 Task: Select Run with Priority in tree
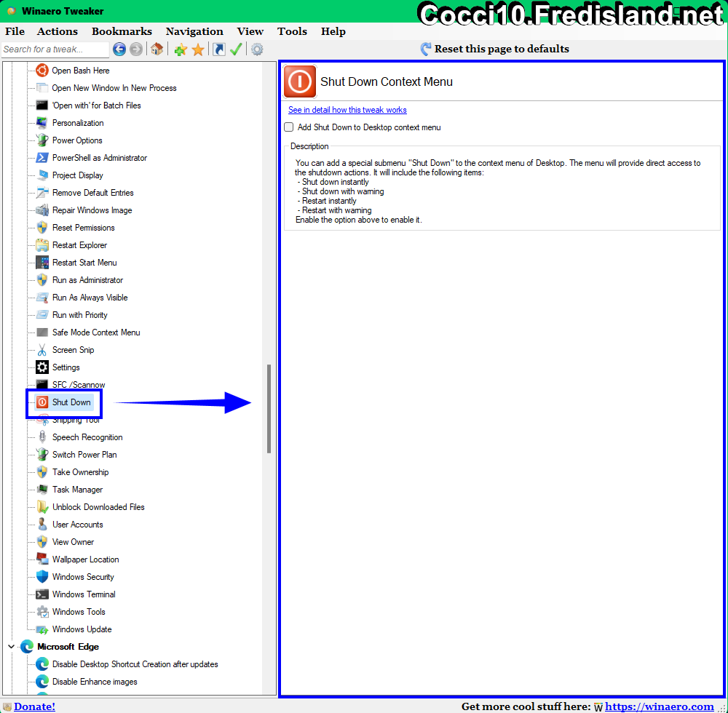(80, 315)
